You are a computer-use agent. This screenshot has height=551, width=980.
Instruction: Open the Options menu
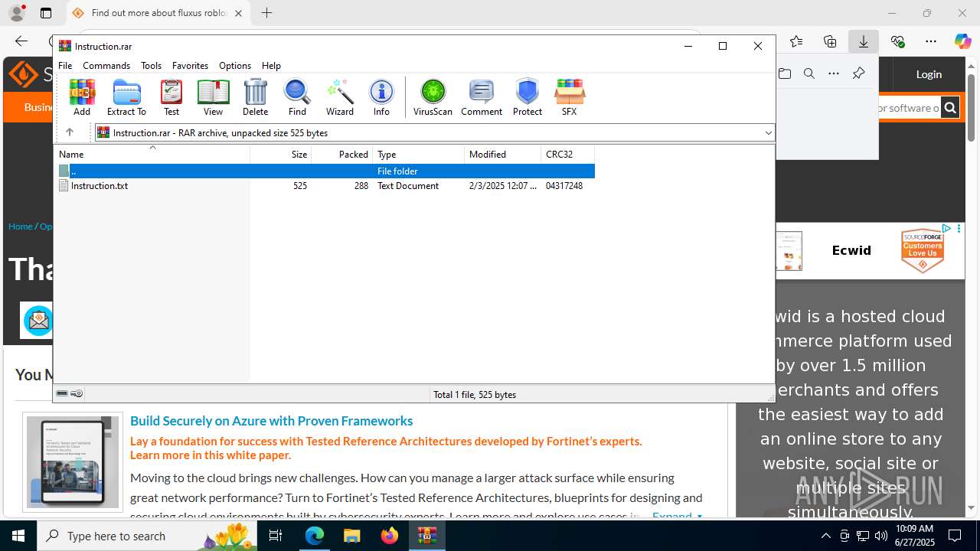[235, 66]
